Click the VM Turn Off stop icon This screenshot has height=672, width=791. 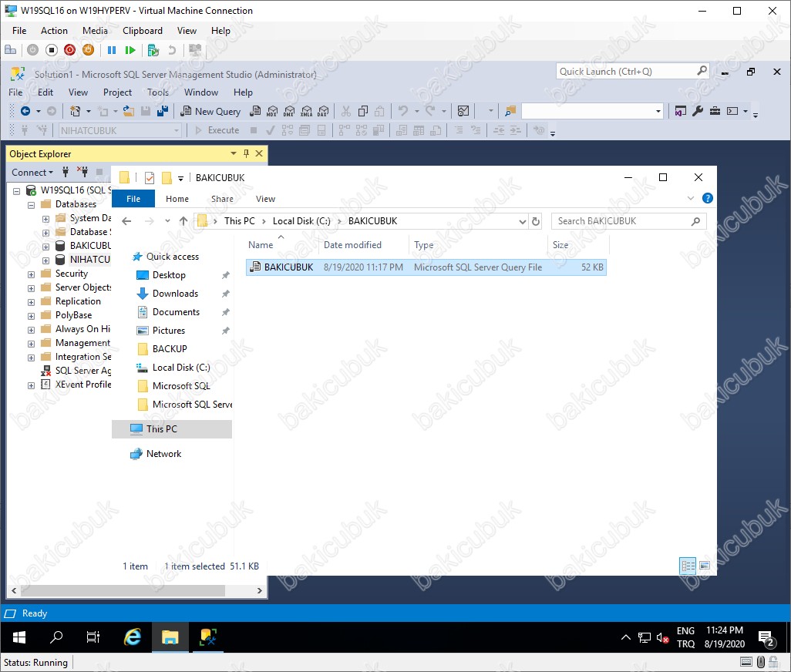click(x=52, y=50)
